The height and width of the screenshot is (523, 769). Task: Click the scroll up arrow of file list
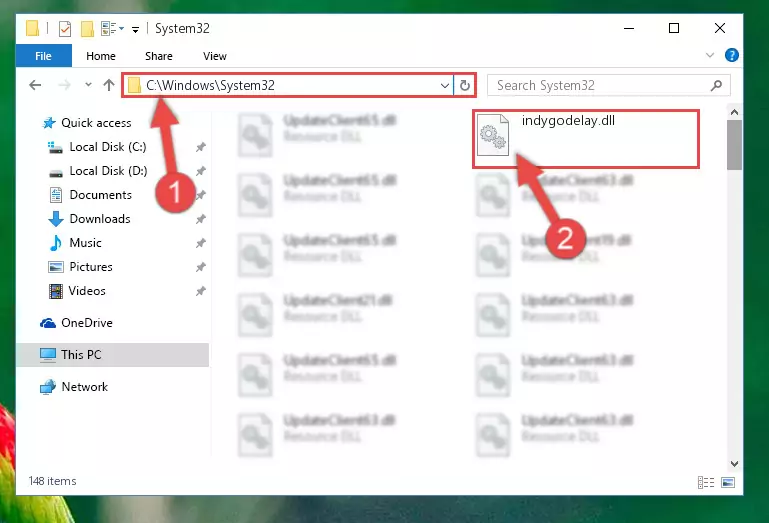pos(734,112)
